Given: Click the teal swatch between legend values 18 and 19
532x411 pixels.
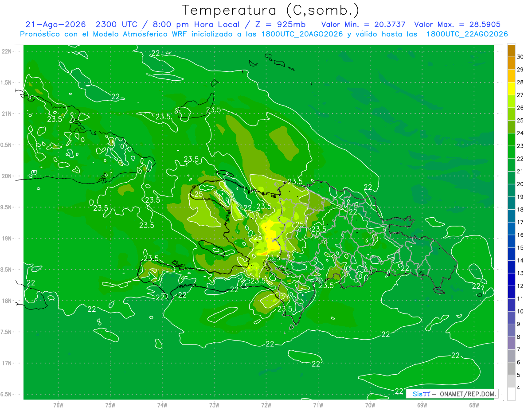Looking at the screenshot, I should pyautogui.click(x=511, y=203).
